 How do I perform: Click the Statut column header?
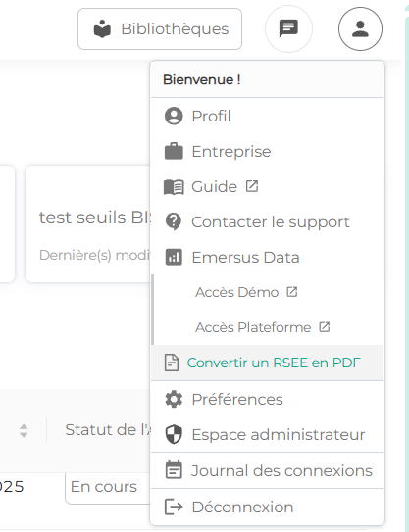108,430
